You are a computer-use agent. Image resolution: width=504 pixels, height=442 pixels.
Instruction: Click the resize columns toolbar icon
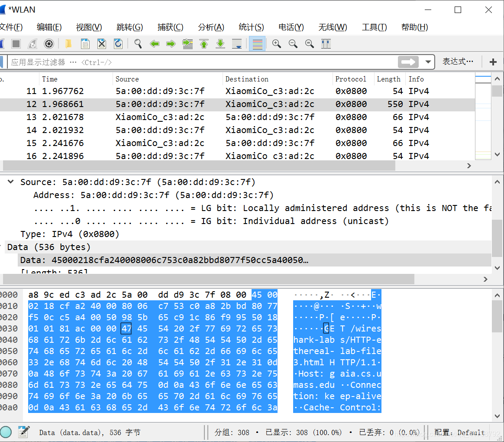[x=326, y=44]
